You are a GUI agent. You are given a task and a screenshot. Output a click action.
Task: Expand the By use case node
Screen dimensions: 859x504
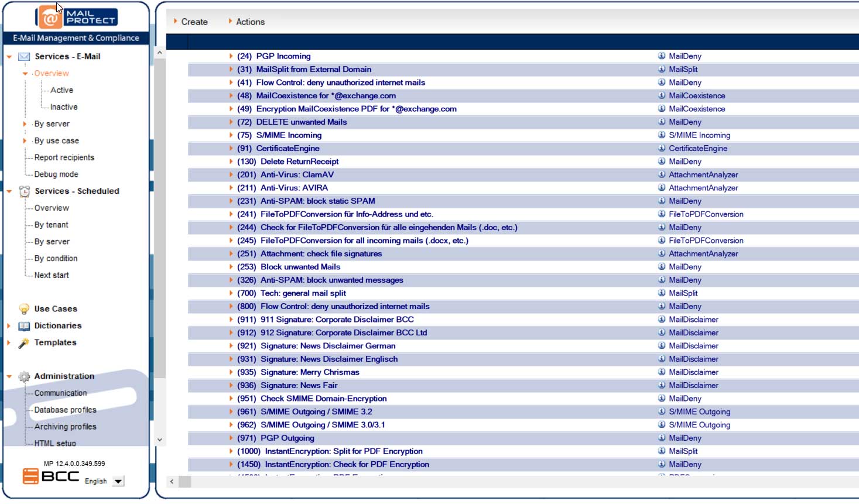(25, 141)
